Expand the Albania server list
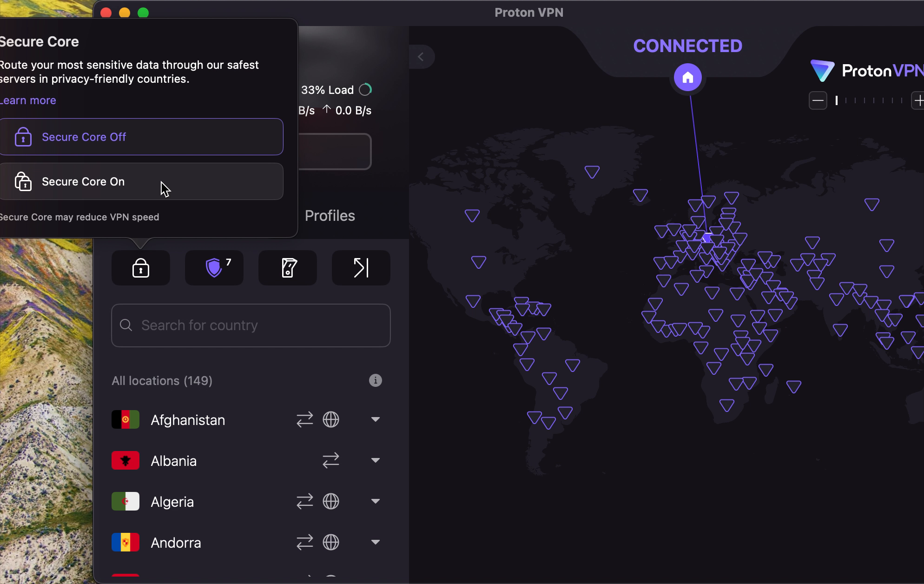 tap(376, 460)
